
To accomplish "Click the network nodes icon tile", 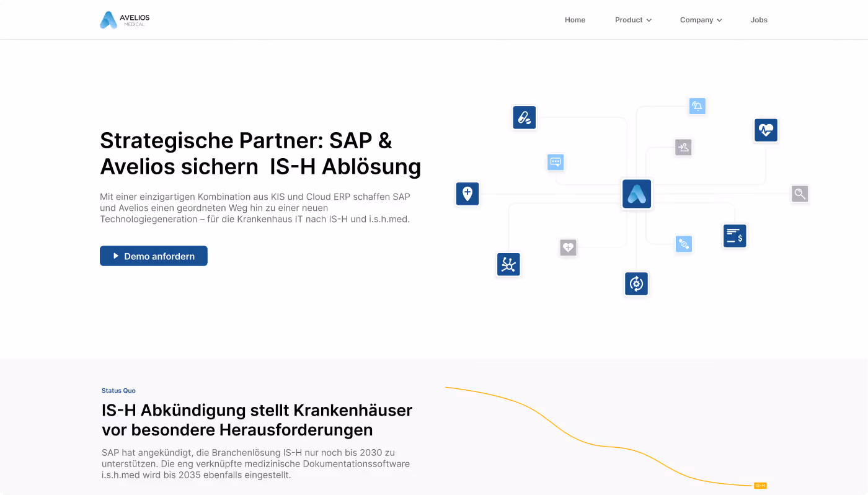I will coord(508,264).
